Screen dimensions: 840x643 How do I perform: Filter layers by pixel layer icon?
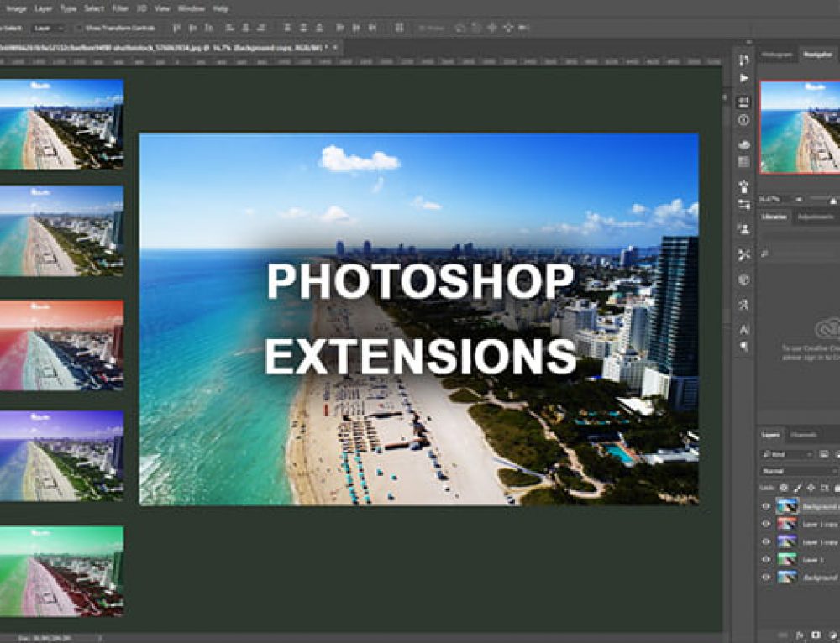(824, 454)
